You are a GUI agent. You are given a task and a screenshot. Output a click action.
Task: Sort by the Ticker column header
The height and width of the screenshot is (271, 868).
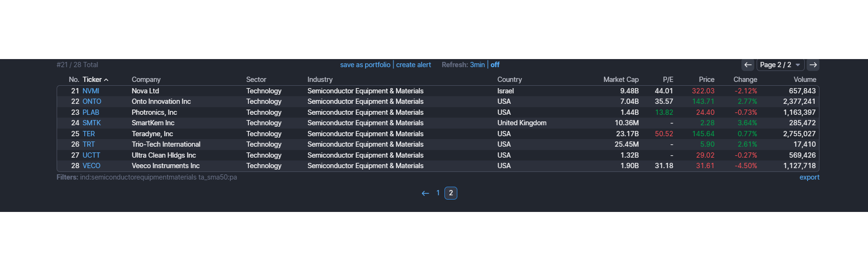(x=92, y=80)
